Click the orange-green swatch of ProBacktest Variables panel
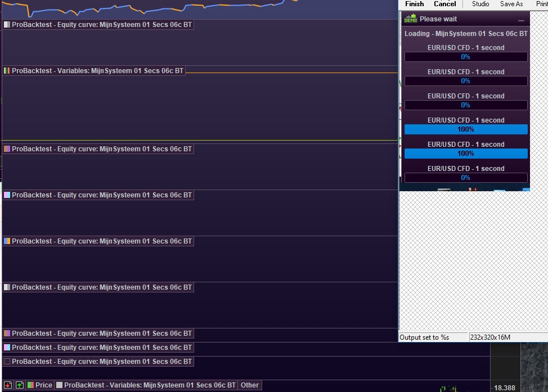Image resolution: width=548 pixels, height=392 pixels. click(x=7, y=70)
